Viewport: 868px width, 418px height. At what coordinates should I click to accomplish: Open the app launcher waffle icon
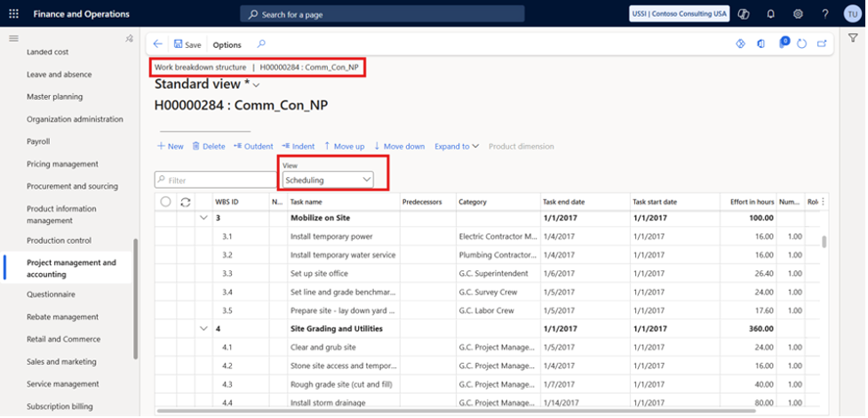[13, 14]
